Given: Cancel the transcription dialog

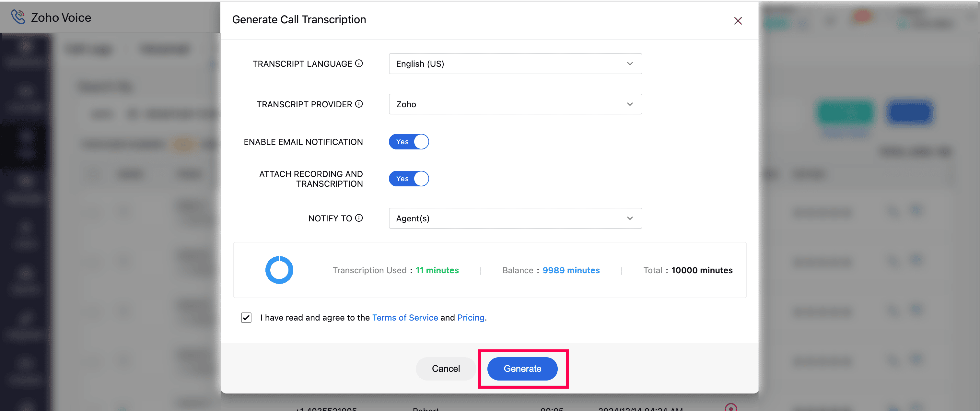Looking at the screenshot, I should click(446, 369).
